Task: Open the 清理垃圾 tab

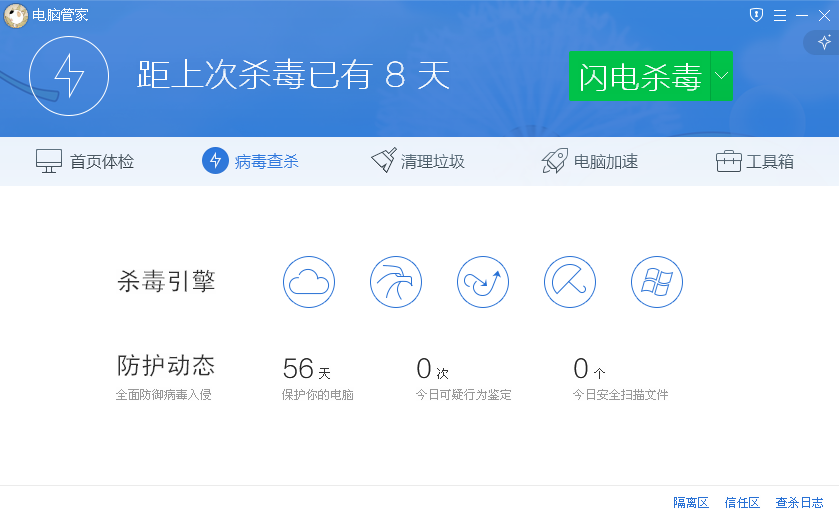Action: click(418, 161)
